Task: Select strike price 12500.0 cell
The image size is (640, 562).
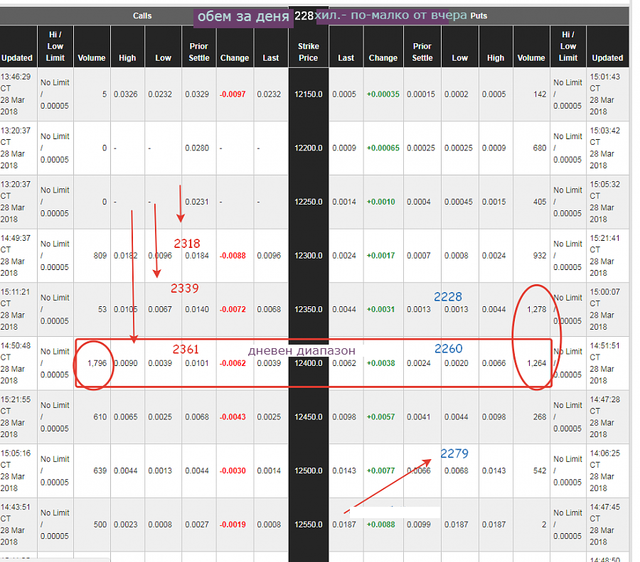Action: (x=308, y=471)
